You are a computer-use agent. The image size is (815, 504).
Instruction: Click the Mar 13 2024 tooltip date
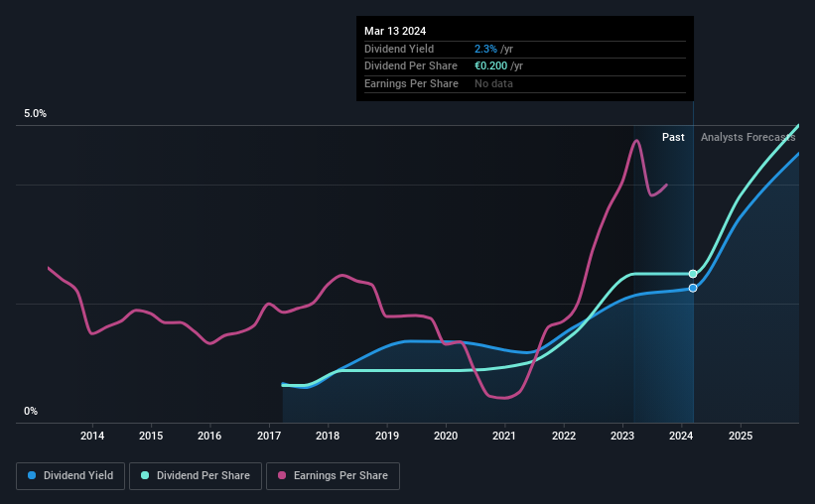coord(395,31)
